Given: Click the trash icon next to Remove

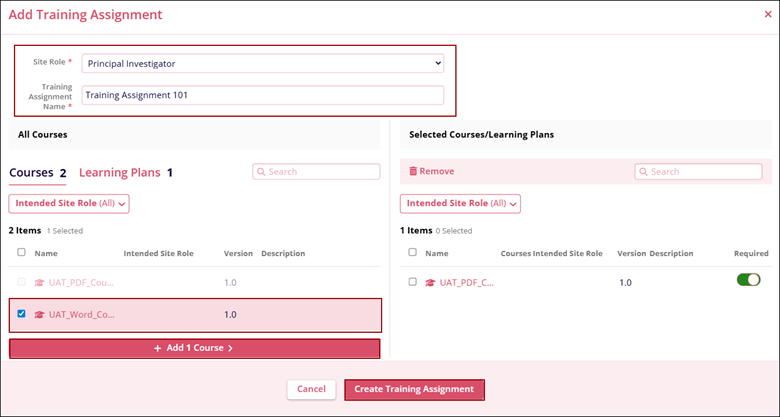Looking at the screenshot, I should coord(413,172).
